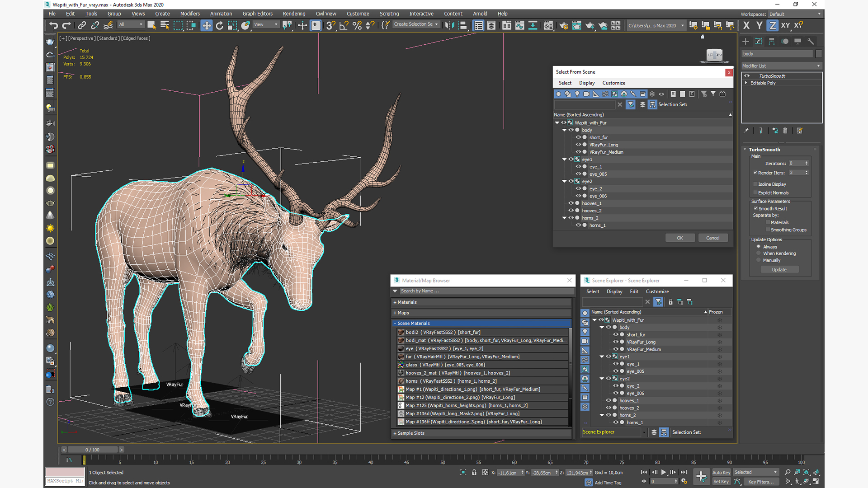Toggle the Scene Explorer toolbar icon
The height and width of the screenshot is (488, 868).
(x=478, y=26)
